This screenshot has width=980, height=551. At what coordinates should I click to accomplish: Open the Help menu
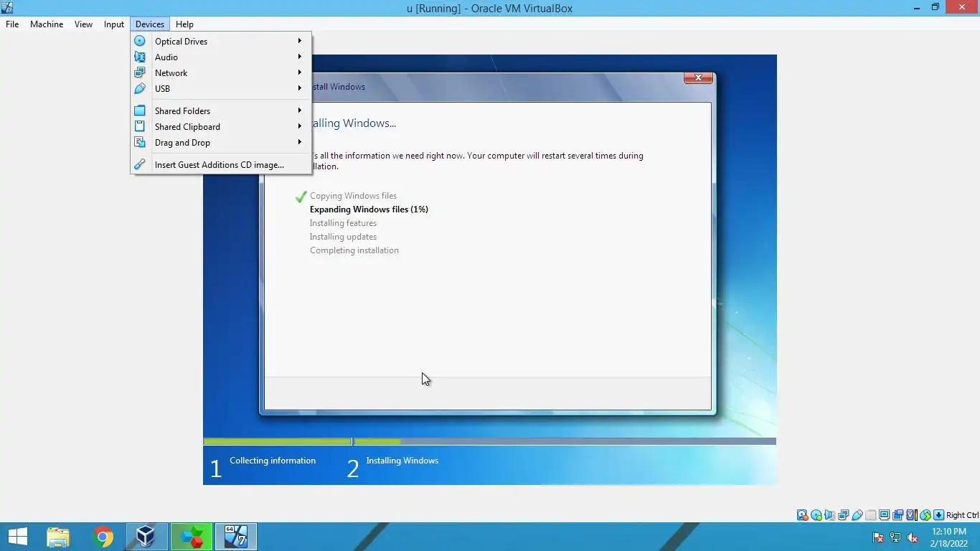tap(184, 24)
